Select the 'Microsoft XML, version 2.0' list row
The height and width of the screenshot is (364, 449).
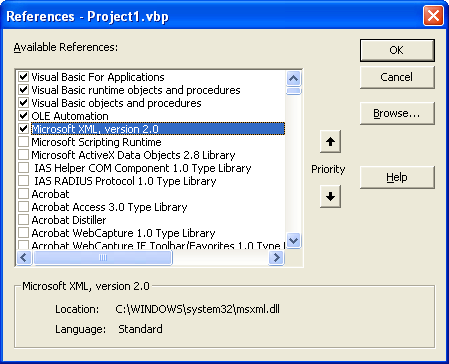pyautogui.click(x=158, y=129)
